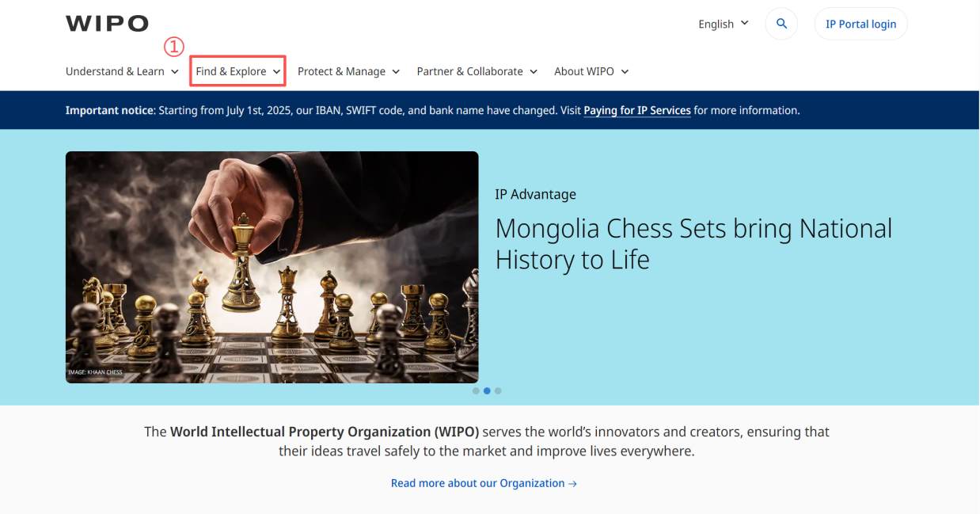Open the Find & Explore menu
This screenshot has width=980, height=514.
coord(237,71)
